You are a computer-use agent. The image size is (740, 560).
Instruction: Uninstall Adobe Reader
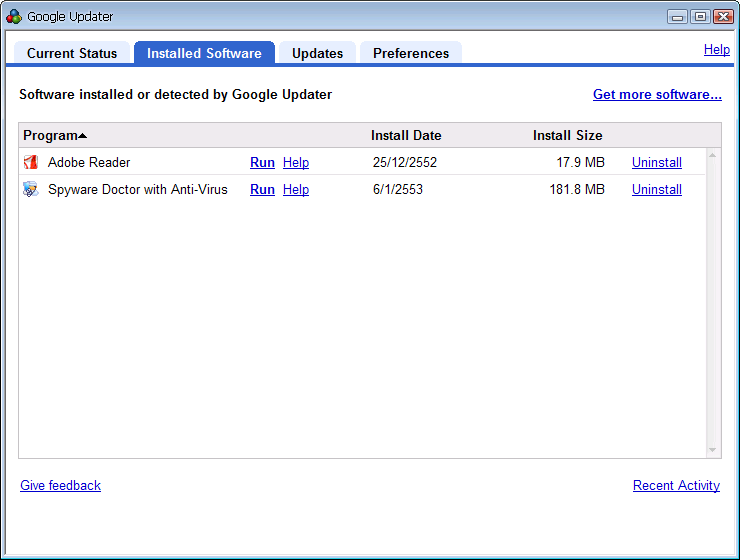coord(656,162)
